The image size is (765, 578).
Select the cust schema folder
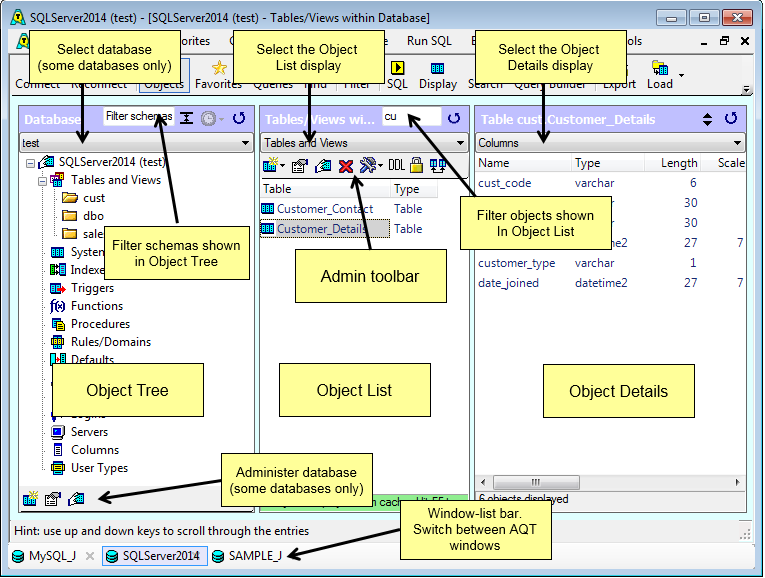coord(94,198)
